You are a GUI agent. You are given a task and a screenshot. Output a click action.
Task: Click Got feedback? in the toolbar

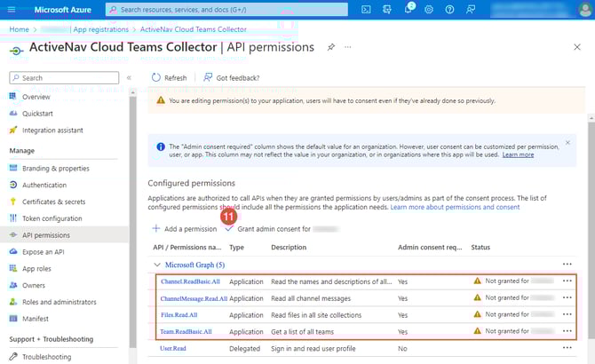pyautogui.click(x=232, y=78)
